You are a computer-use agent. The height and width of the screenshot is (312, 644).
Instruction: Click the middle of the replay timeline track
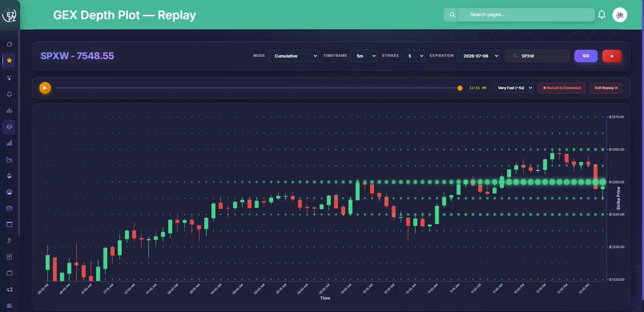click(x=257, y=88)
